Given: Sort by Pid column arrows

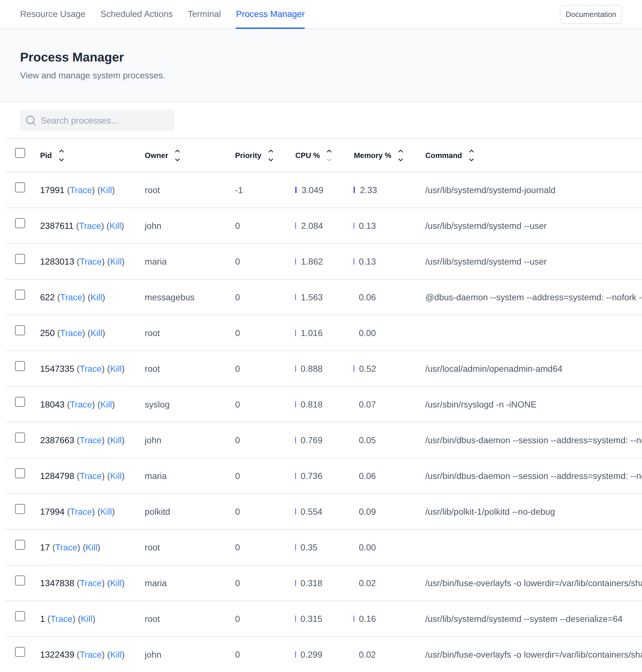Looking at the screenshot, I should point(61,155).
